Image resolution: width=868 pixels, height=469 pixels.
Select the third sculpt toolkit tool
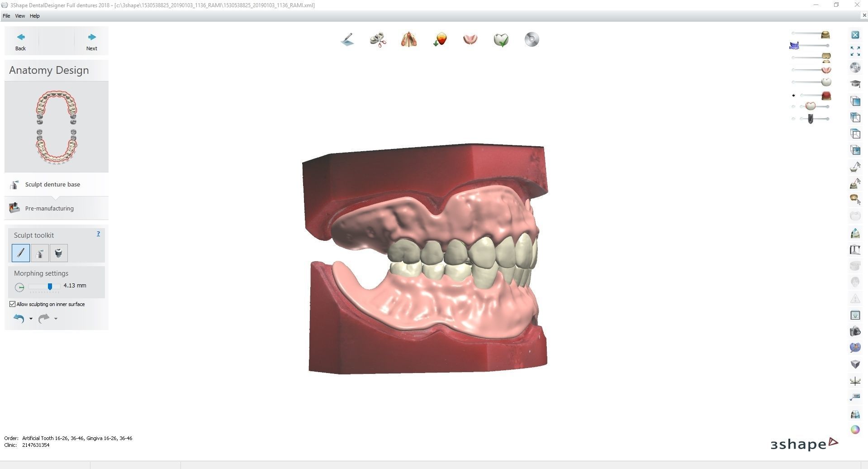point(59,253)
